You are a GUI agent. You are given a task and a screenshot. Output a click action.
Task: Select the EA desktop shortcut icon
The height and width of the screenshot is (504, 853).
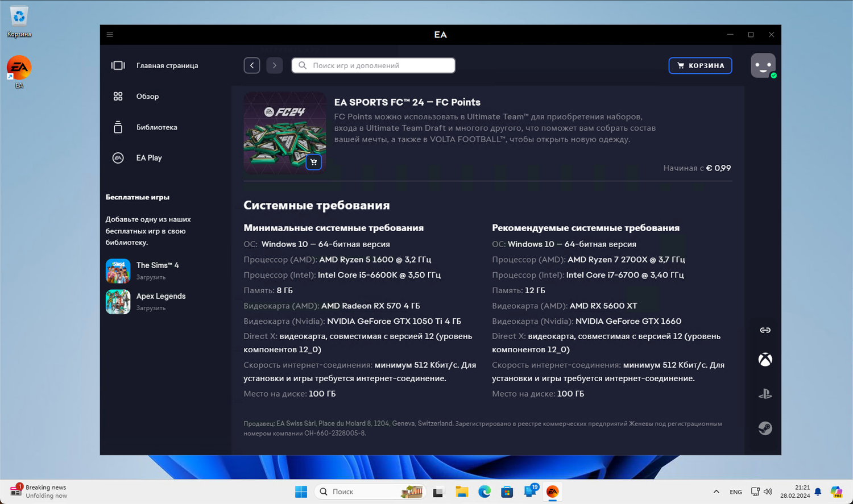[19, 72]
